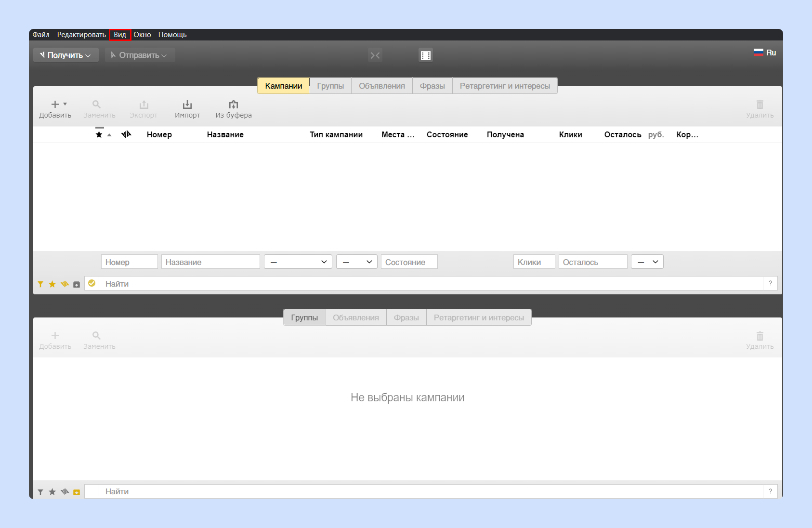Click the Из буфера clipboard icon
Screen dimensions: 812x528
[x=234, y=105]
